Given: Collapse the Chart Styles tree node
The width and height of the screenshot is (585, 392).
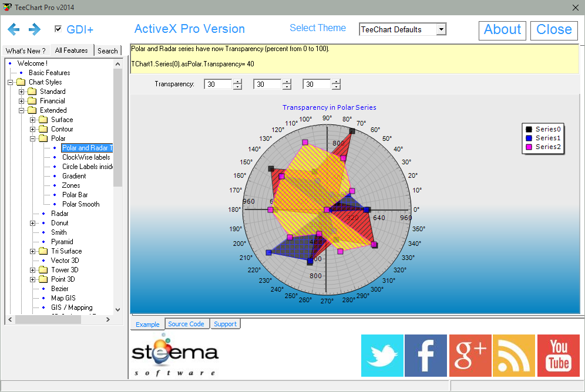Looking at the screenshot, I should pos(10,82).
